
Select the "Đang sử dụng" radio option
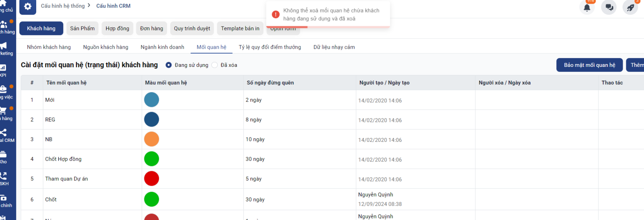(x=169, y=65)
